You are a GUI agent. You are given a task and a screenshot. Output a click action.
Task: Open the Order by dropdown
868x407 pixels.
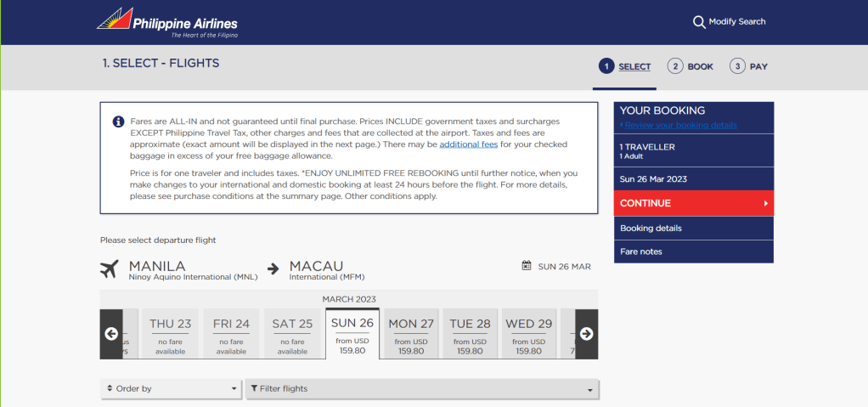pos(171,388)
